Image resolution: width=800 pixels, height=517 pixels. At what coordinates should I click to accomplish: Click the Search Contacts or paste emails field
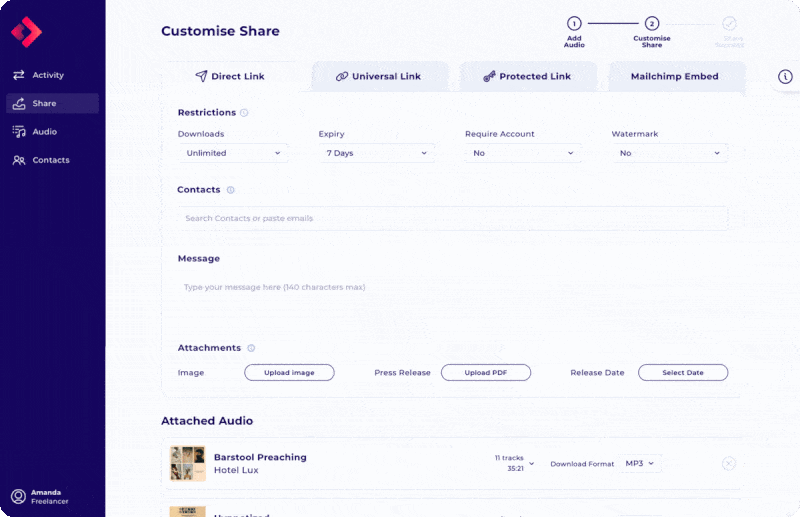(453, 218)
